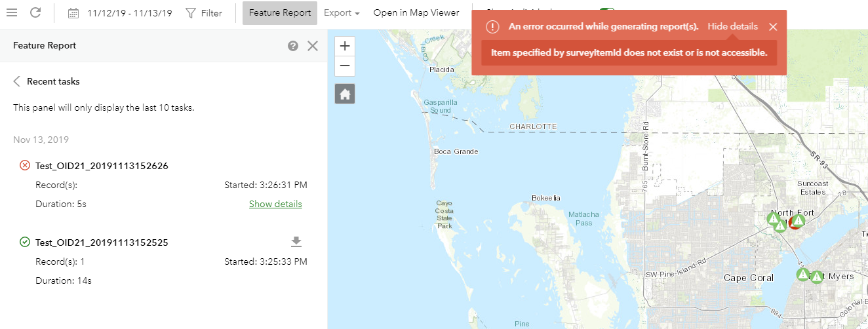868x329 pixels.
Task: Open Feature Report panel help
Action: [x=293, y=46]
